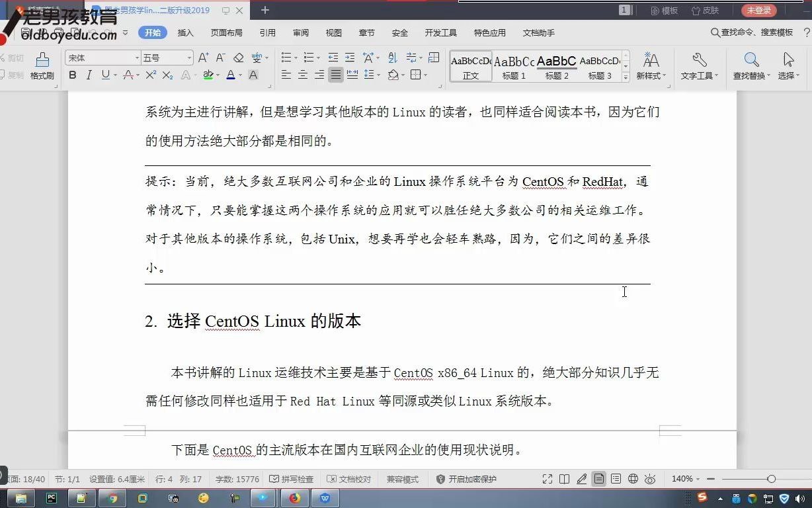Click Firefox icon in taskbar
812x508 pixels.
click(294, 498)
